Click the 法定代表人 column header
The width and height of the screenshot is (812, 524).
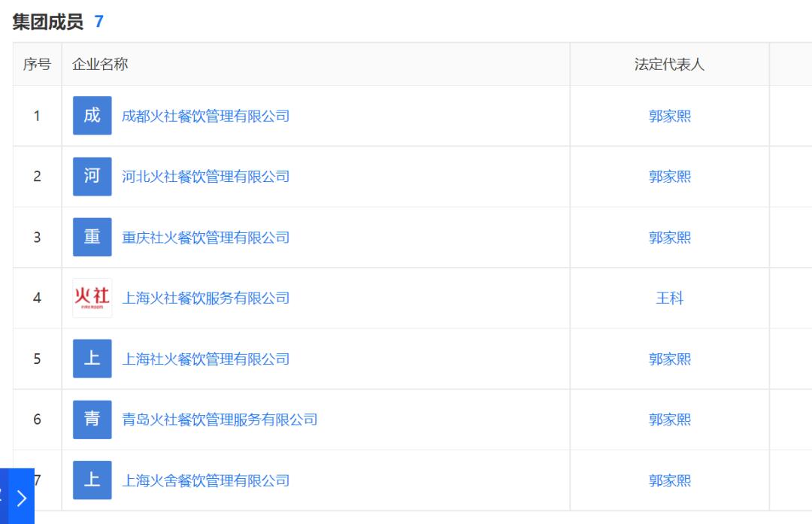670,64
